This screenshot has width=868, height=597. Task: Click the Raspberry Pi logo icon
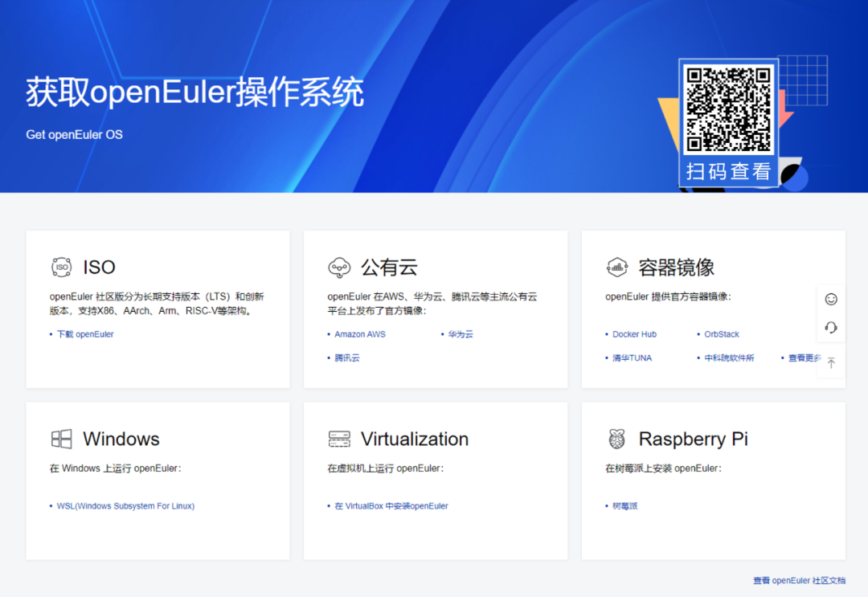(x=616, y=439)
